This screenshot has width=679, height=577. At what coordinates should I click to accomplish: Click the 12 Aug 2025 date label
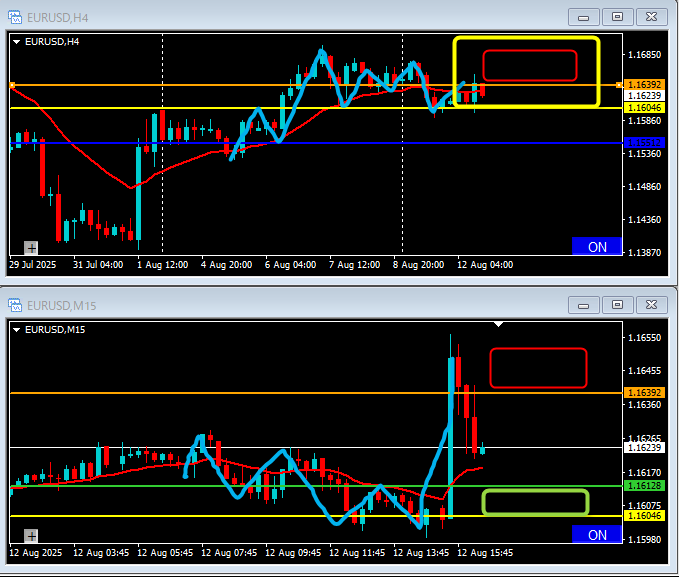pos(36,553)
